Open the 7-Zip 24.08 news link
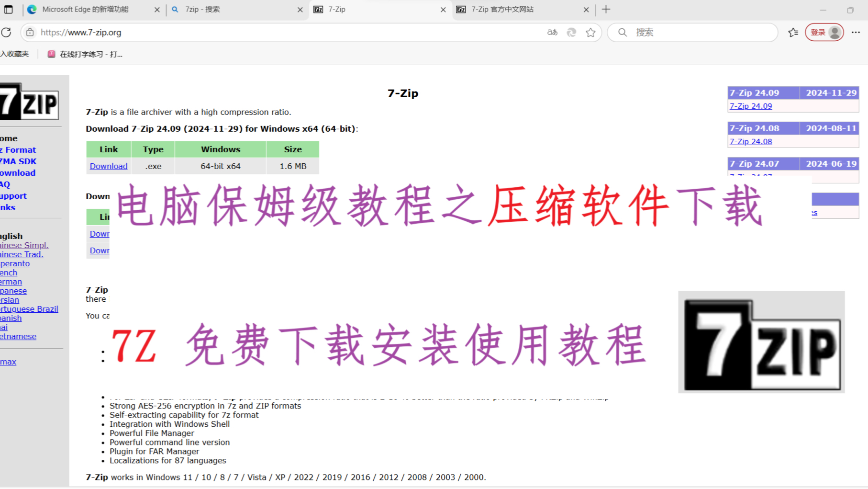 [751, 141]
